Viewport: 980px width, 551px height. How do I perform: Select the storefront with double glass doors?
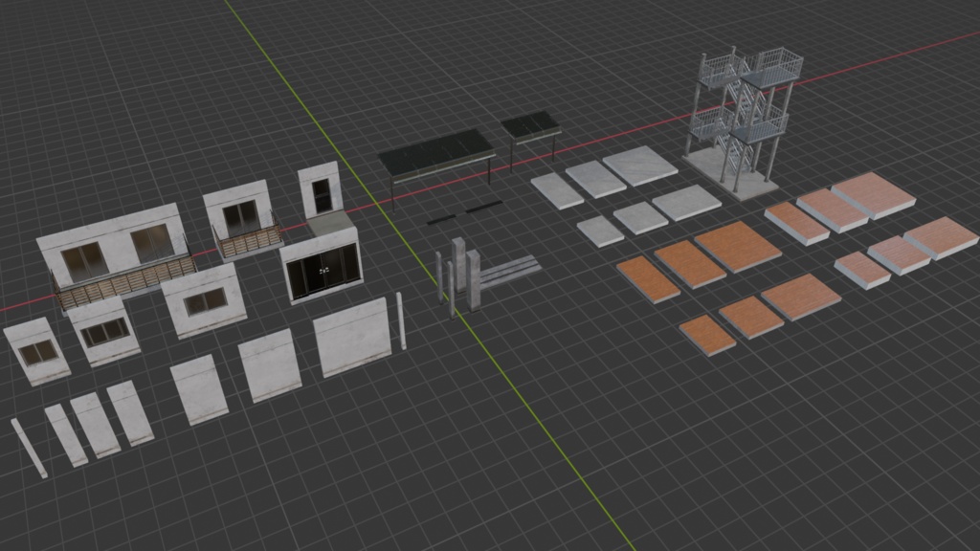322,265
